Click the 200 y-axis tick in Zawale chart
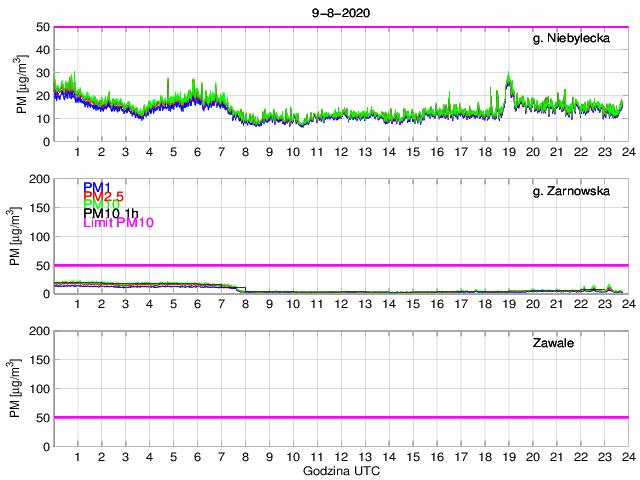This screenshot has width=640, height=480. tap(38, 331)
